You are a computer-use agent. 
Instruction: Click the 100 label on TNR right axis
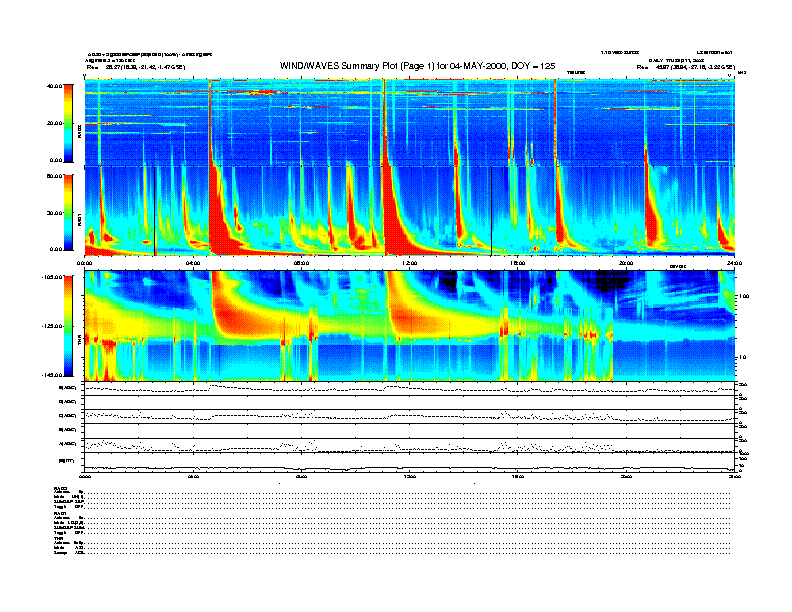744,296
